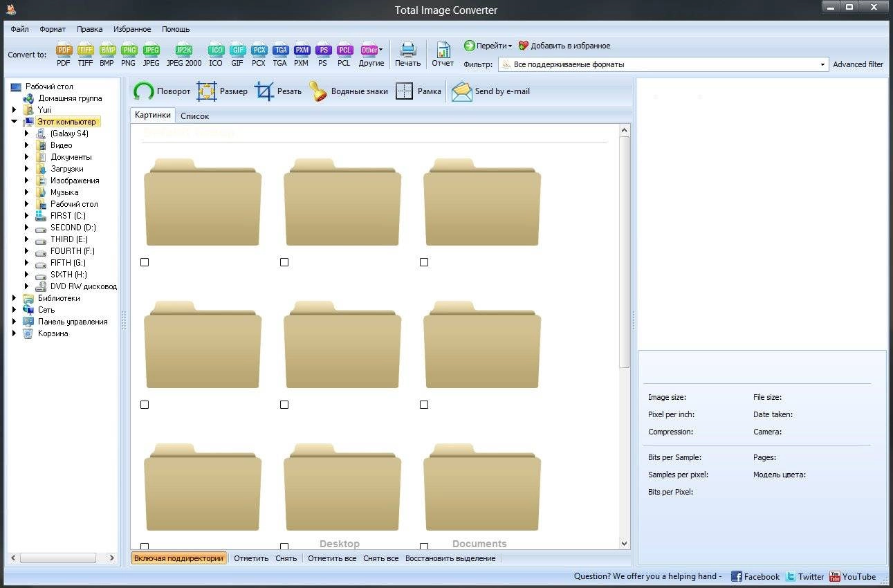Viewport: 893px width, 588px height.
Task: Open the Файл menu
Action: coord(19,29)
